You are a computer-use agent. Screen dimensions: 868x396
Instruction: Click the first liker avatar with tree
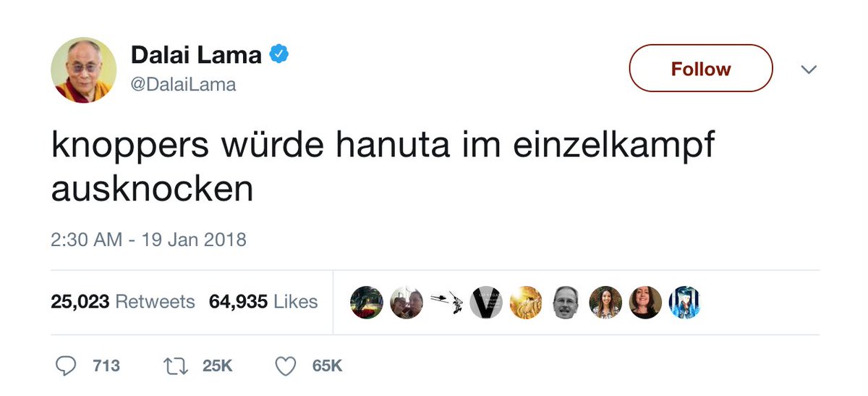(367, 302)
